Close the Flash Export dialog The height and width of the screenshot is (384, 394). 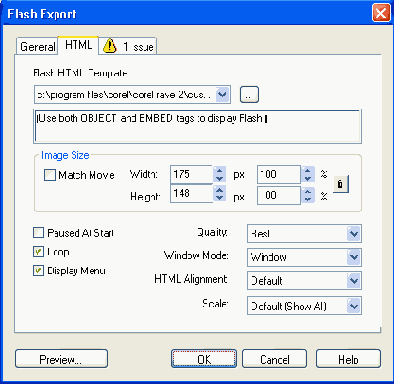pos(381,13)
